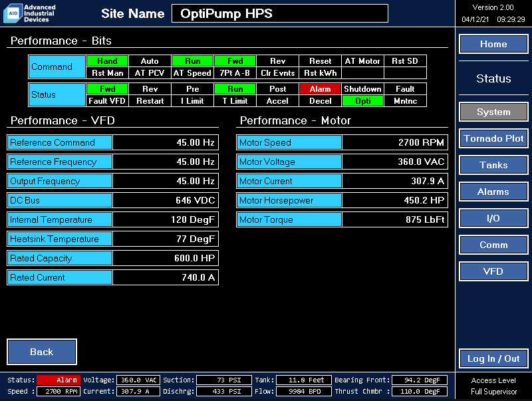This screenshot has height=401, width=532.
Task: Select the red Alarm status bit
Action: tap(320, 89)
